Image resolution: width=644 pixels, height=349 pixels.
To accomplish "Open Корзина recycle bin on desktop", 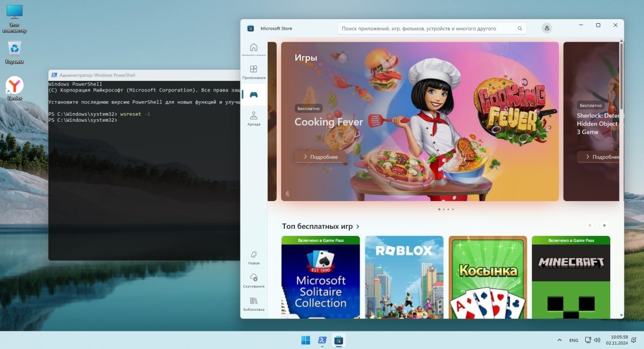I will click(x=15, y=52).
